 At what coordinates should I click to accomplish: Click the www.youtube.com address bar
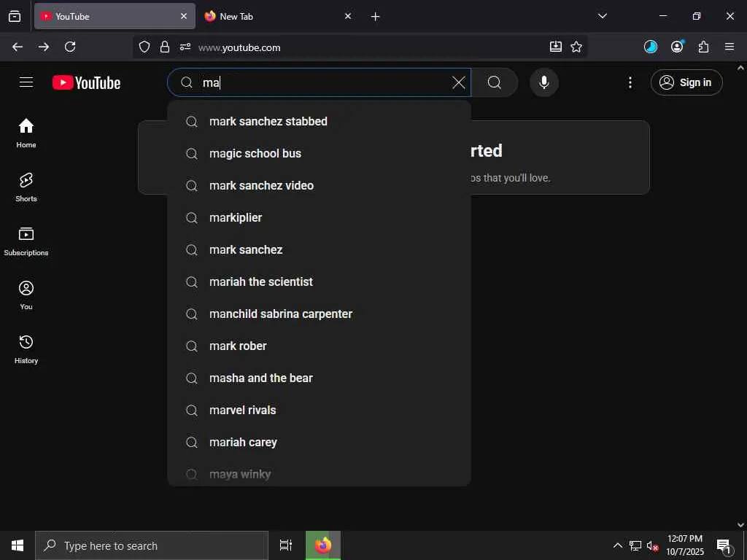click(360, 47)
